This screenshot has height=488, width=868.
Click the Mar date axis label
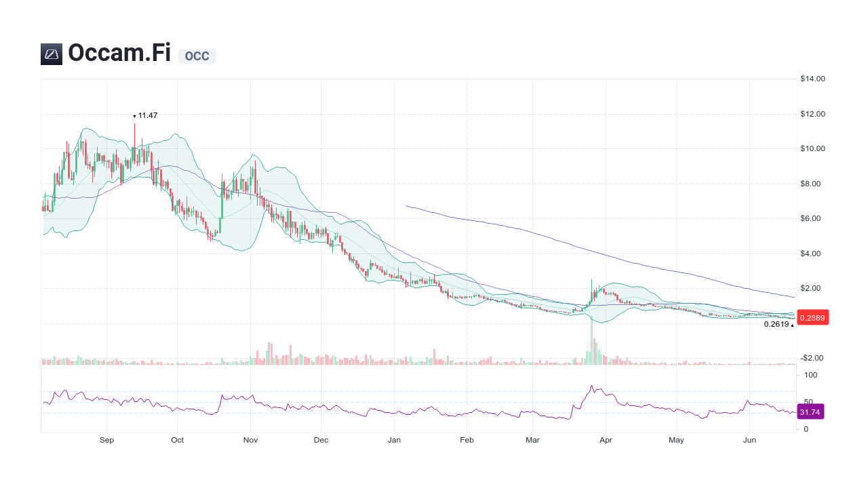click(x=533, y=440)
